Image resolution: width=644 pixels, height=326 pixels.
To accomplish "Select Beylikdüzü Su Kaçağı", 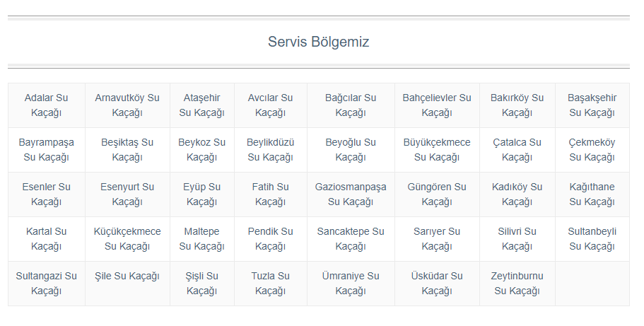I will 270,150.
